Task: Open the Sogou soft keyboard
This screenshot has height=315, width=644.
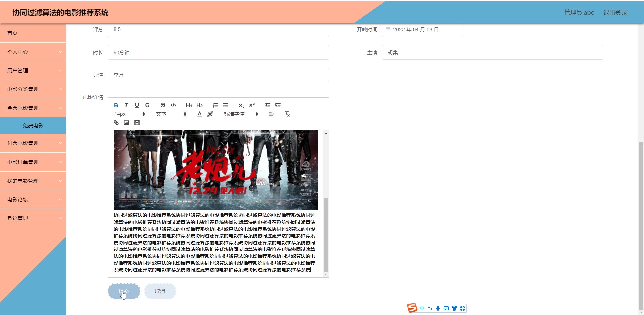Action: click(446, 308)
